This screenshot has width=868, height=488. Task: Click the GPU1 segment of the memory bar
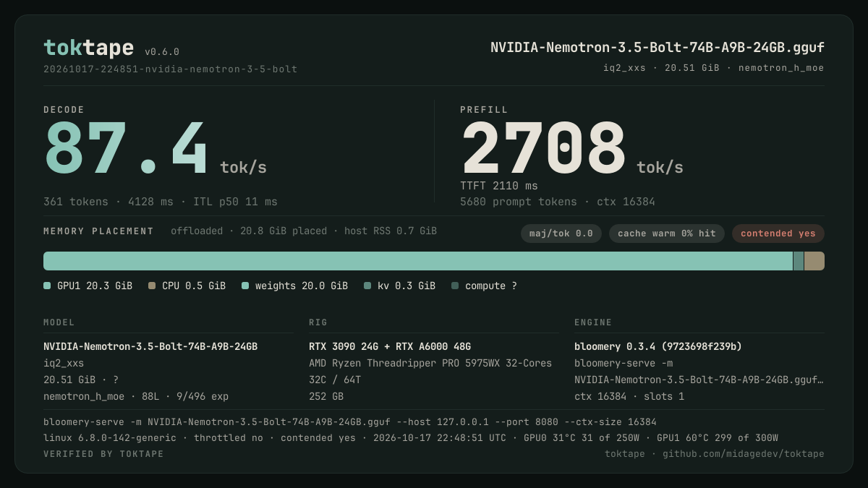coord(418,261)
